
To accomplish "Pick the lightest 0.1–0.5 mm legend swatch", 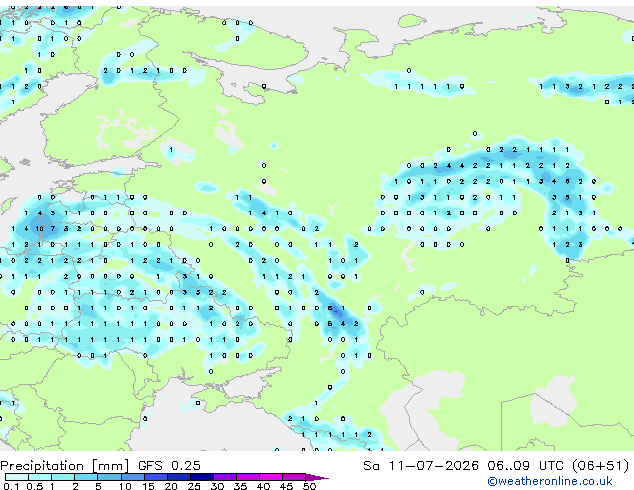I will point(17,477).
